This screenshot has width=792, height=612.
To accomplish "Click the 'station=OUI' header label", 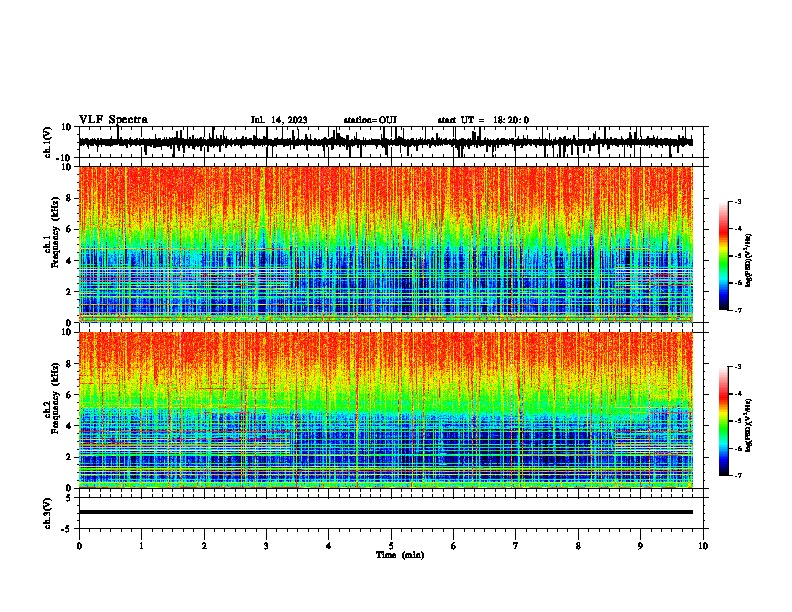I will [x=370, y=120].
